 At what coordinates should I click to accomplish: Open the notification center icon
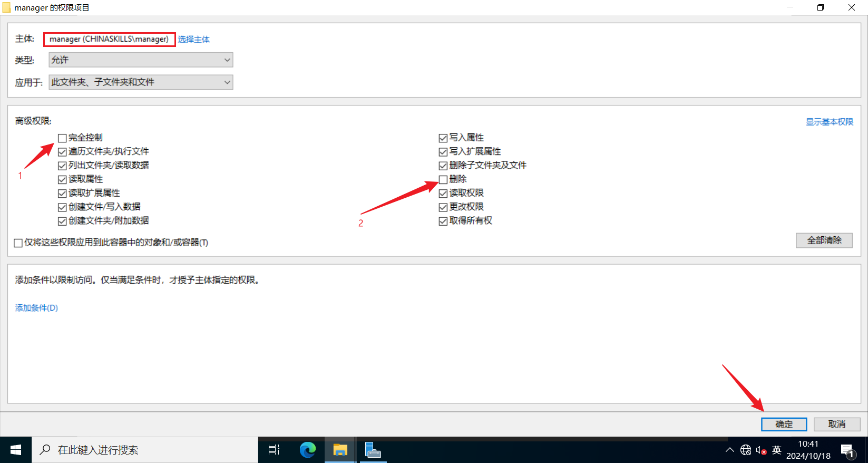pyautogui.click(x=847, y=450)
